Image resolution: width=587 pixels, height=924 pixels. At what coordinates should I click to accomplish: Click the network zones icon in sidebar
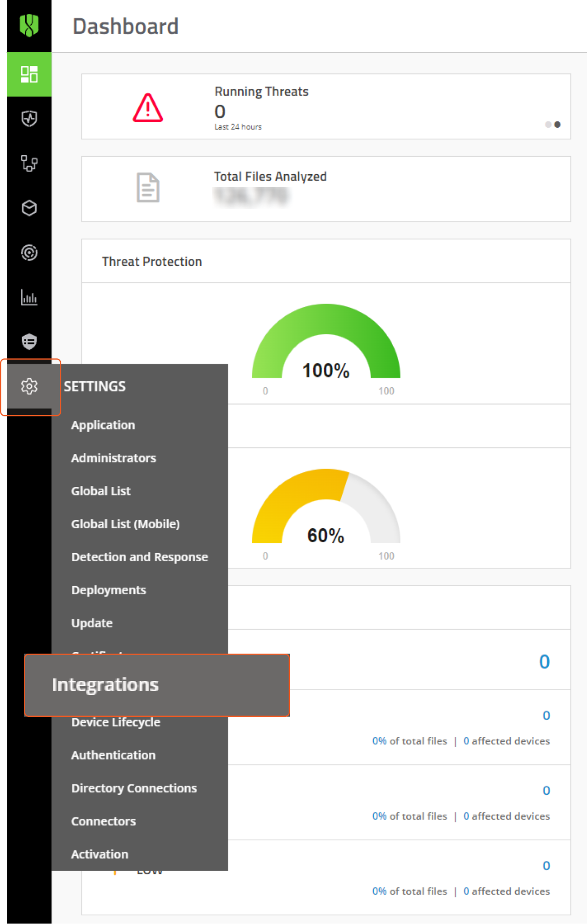pos(29,163)
